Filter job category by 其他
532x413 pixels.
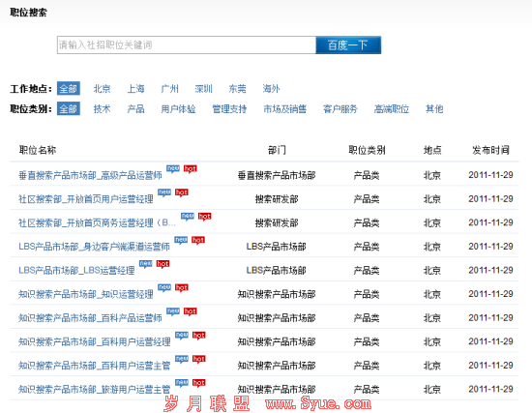click(434, 109)
